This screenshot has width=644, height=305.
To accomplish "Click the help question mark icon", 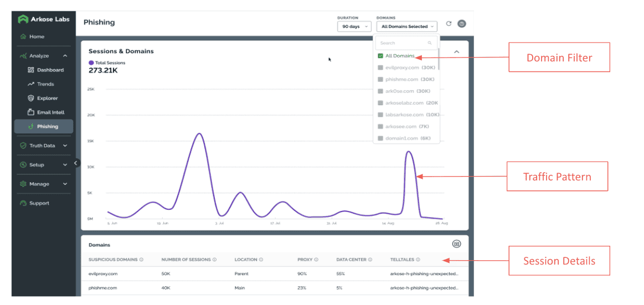I will coord(462,24).
